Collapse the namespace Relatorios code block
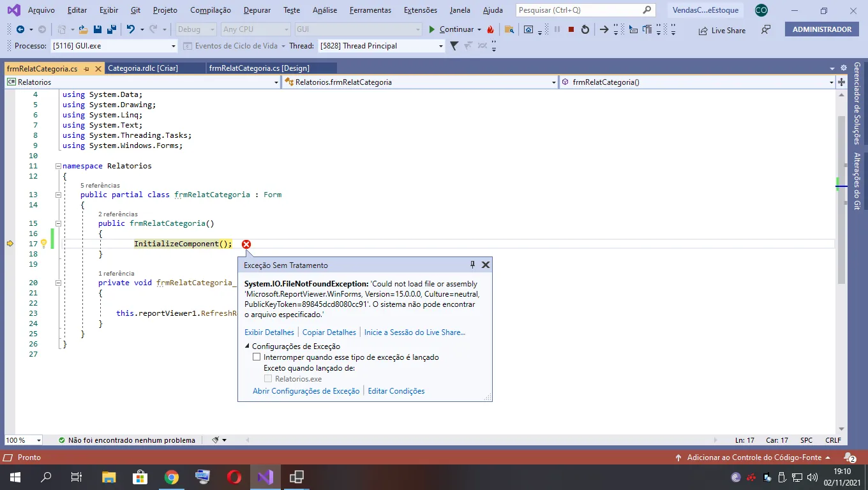This screenshot has width=868, height=490. tap(58, 166)
